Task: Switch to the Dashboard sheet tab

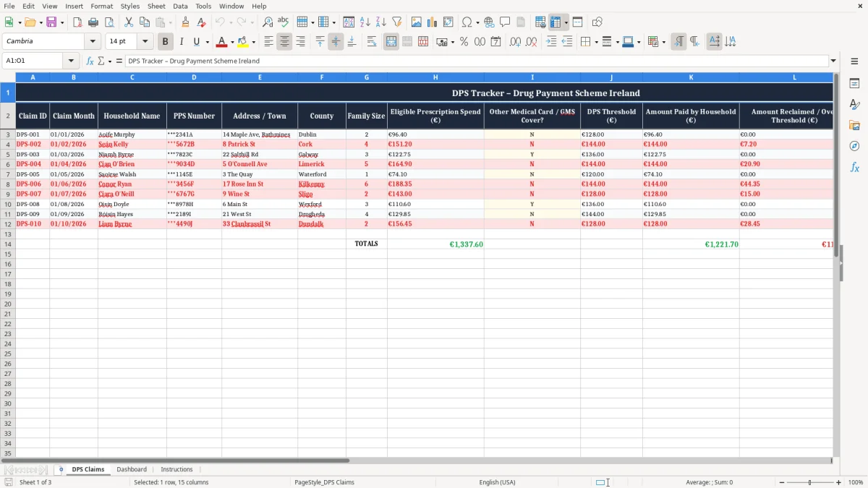Action: pos(132,469)
